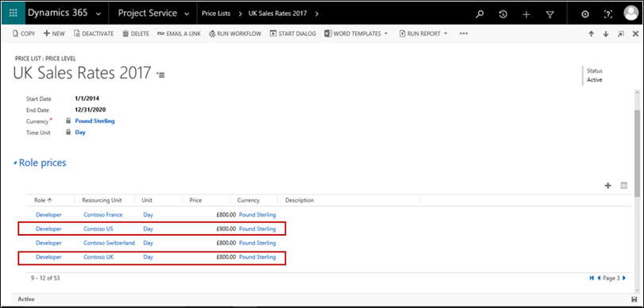This screenshot has width=644, height=308.
Task: Open the app launcher waffle icon
Action: click(x=13, y=13)
